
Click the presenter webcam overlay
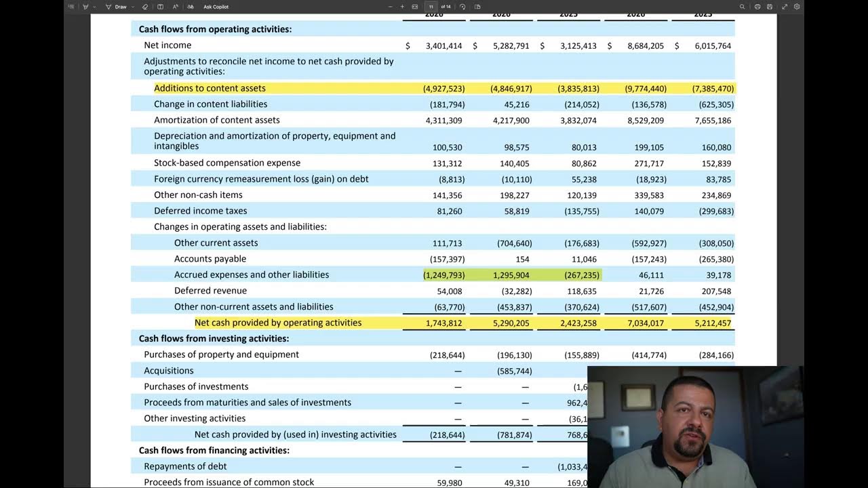[696, 427]
